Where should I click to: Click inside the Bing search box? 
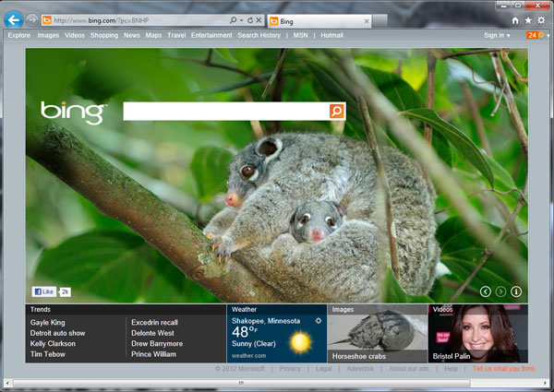[x=226, y=111]
